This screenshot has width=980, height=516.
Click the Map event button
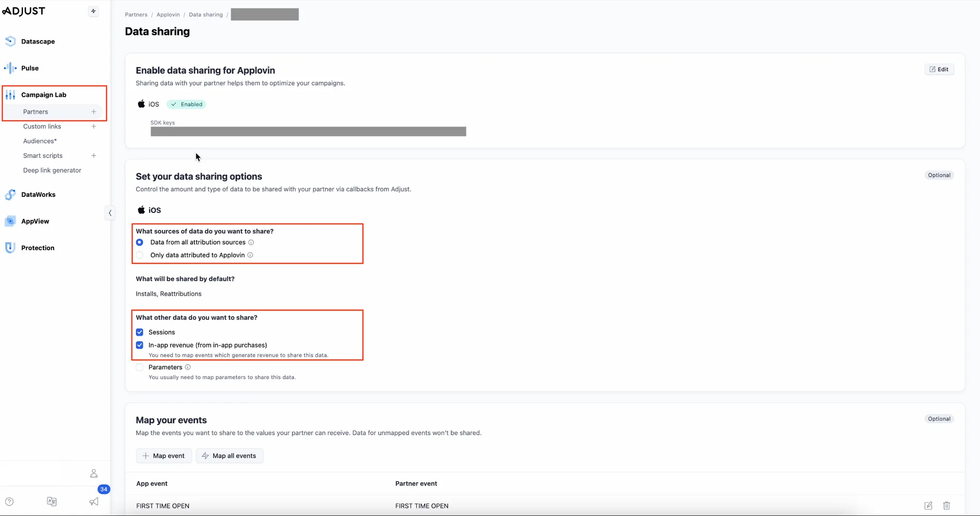164,456
